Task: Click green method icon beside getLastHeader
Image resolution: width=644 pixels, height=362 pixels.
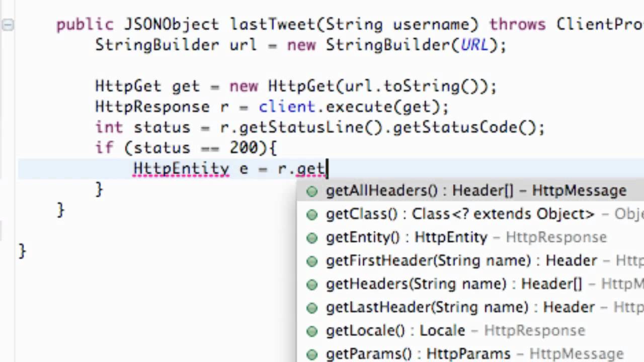Action: pos(312,308)
